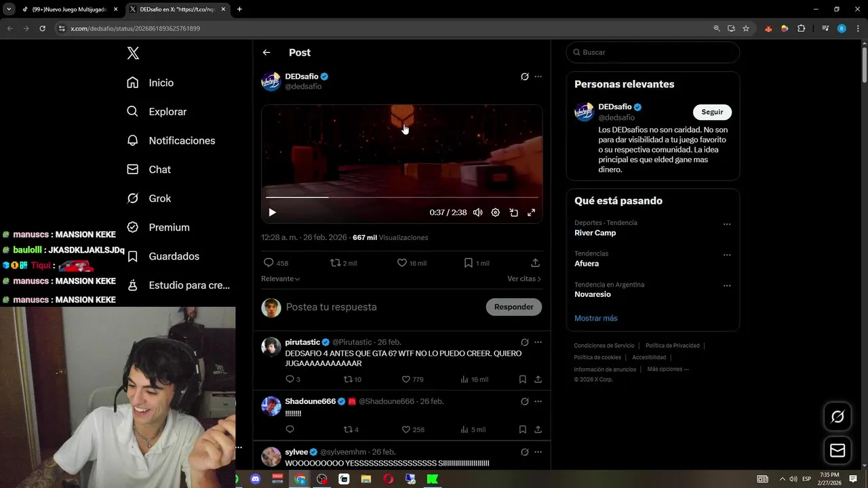Go back with the Post arrow
Viewport: 868px width, 488px height.
click(267, 52)
